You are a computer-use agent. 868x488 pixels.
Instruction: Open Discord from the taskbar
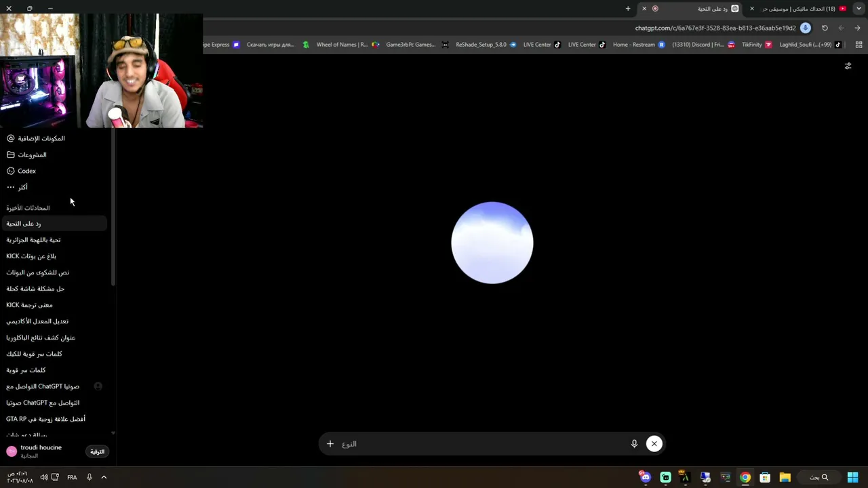(645, 477)
